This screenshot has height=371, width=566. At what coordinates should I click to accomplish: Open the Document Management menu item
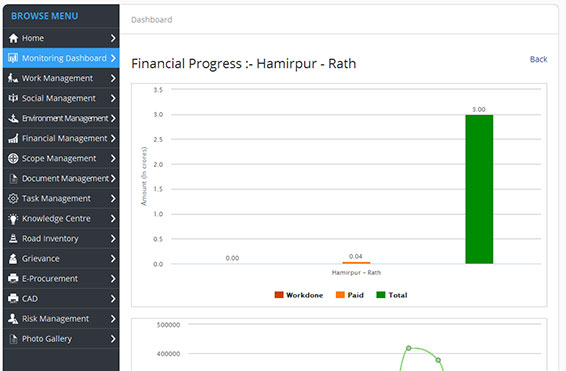(x=61, y=179)
